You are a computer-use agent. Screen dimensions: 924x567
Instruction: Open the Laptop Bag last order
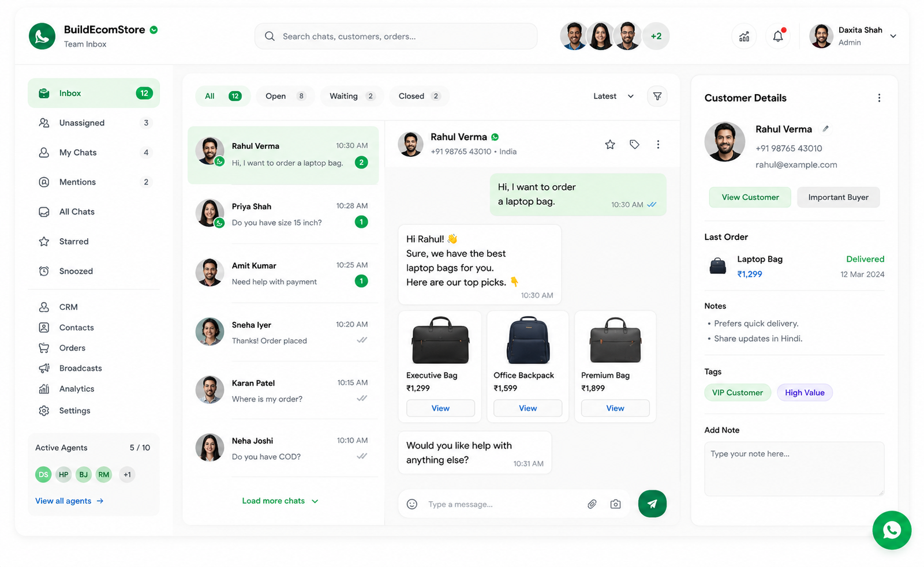tap(794, 266)
